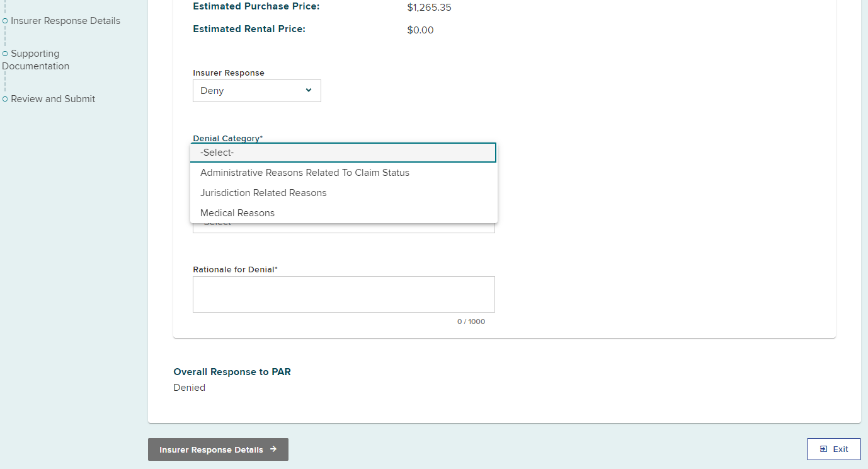The width and height of the screenshot is (868, 469).
Task: Select the Supporting Documentation sidebar step
Action: pyautogui.click(x=36, y=59)
